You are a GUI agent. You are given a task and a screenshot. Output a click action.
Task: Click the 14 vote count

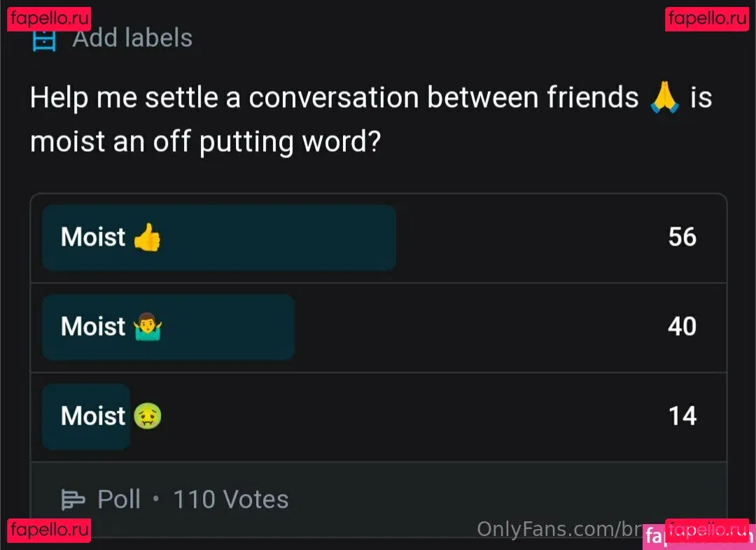(682, 416)
